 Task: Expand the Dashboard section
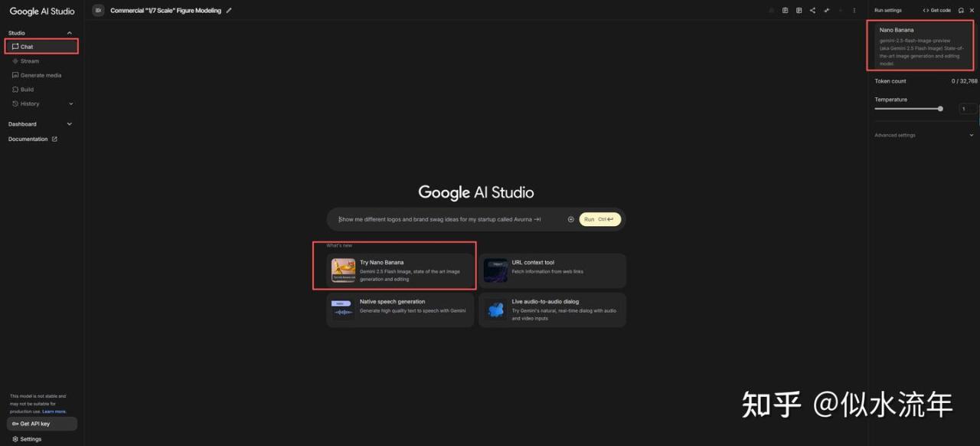click(70, 124)
